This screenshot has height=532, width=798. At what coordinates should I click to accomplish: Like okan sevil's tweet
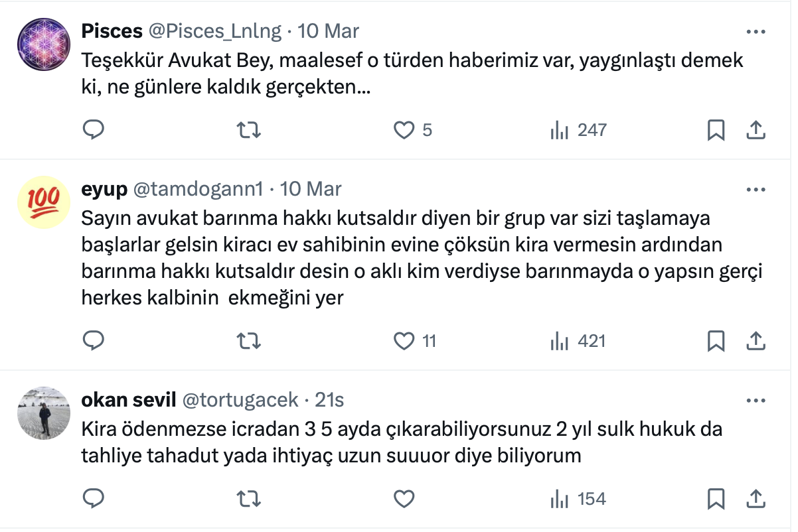tap(404, 498)
